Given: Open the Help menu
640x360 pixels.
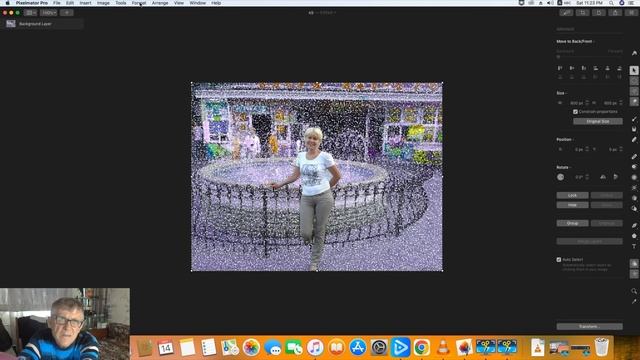Looking at the screenshot, I should [x=216, y=3].
